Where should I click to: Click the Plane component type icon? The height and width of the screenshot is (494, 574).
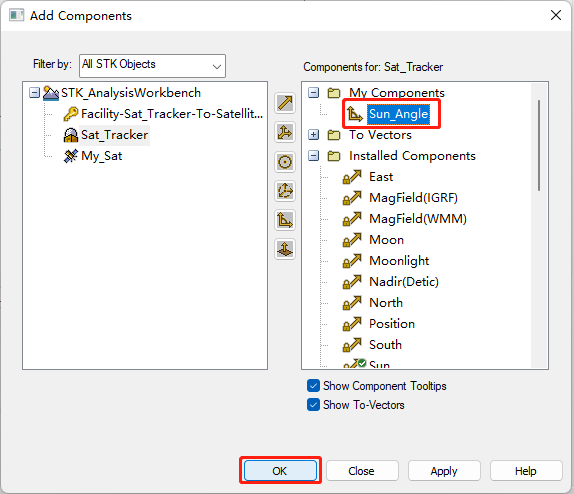[285, 249]
